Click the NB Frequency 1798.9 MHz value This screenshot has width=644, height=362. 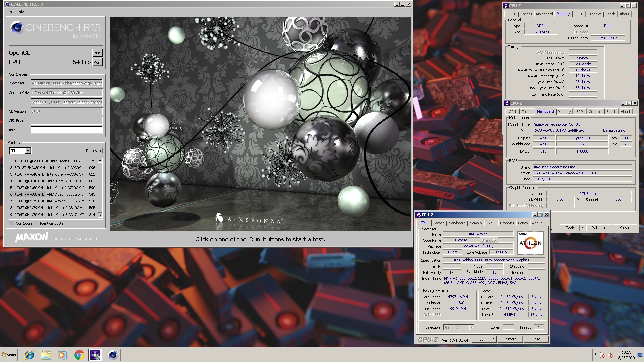click(x=607, y=38)
